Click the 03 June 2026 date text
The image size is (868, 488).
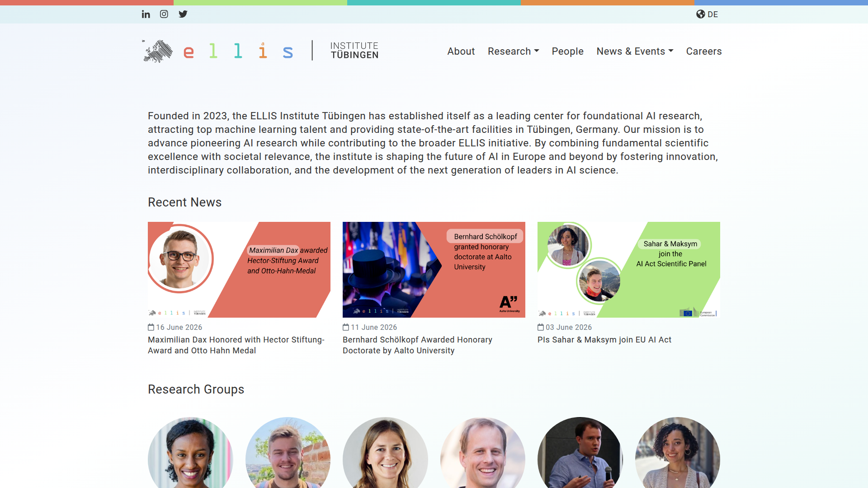(569, 328)
